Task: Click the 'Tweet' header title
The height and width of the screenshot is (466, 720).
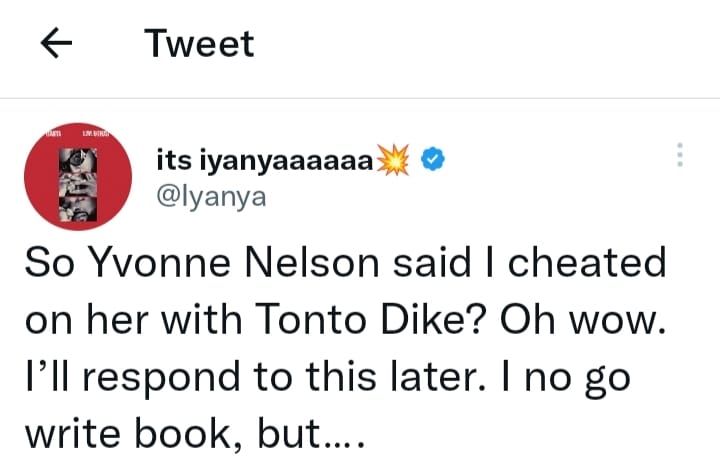Action: point(199,44)
